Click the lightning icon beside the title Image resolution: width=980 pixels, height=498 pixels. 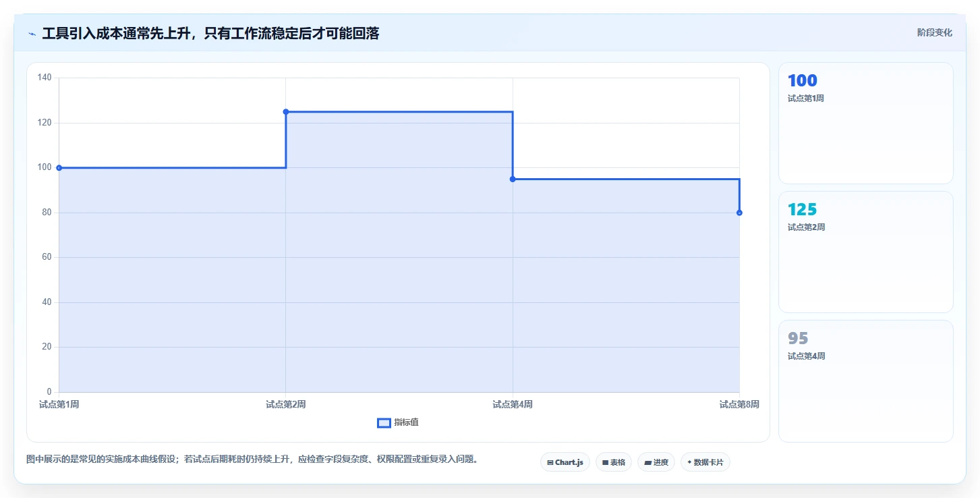click(x=32, y=34)
